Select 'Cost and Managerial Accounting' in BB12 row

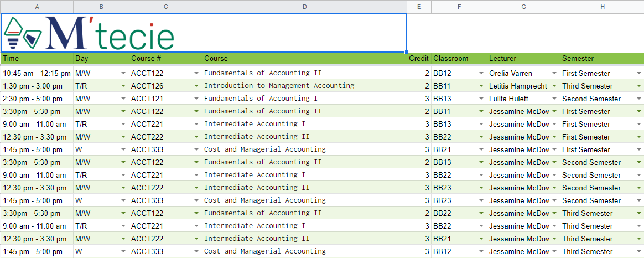click(304, 252)
